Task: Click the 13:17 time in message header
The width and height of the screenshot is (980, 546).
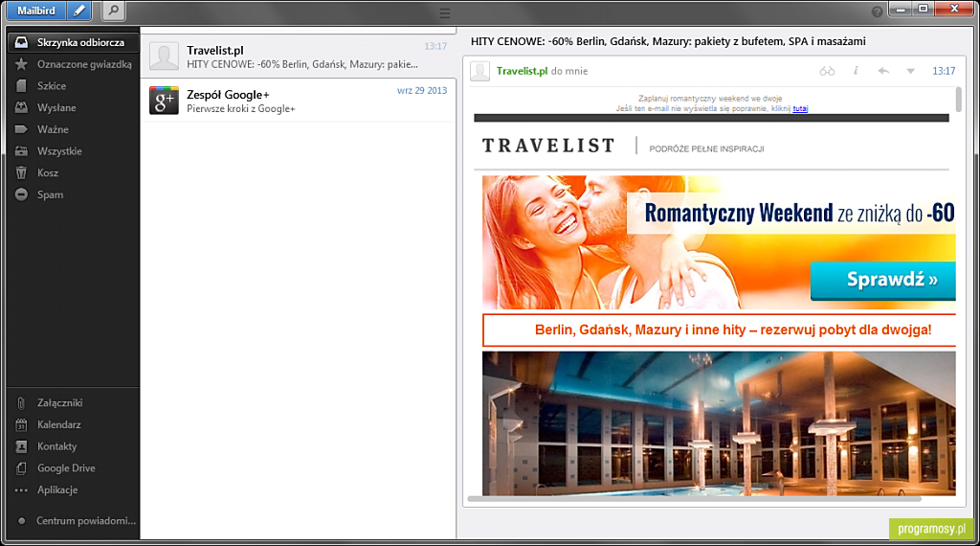Action: pyautogui.click(x=944, y=71)
